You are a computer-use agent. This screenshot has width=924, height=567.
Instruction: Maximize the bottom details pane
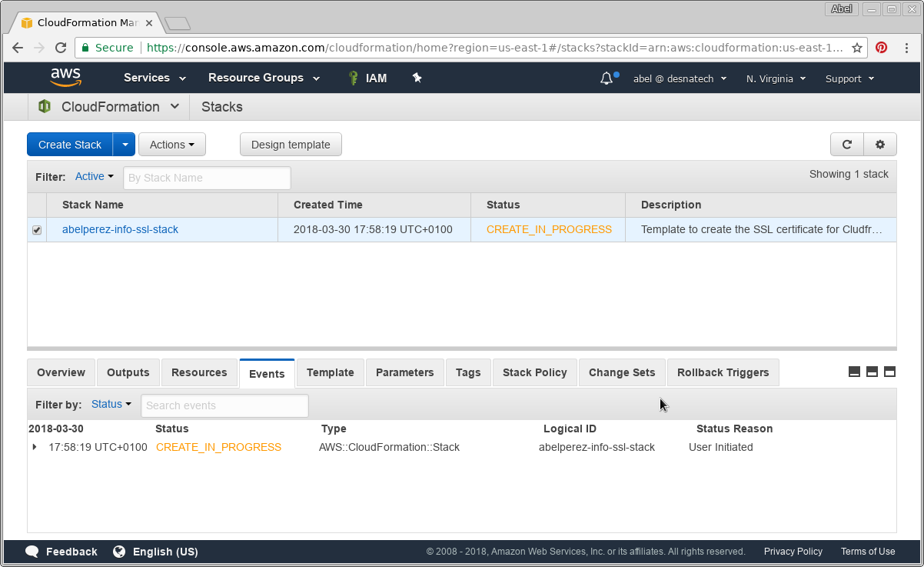[x=889, y=372]
